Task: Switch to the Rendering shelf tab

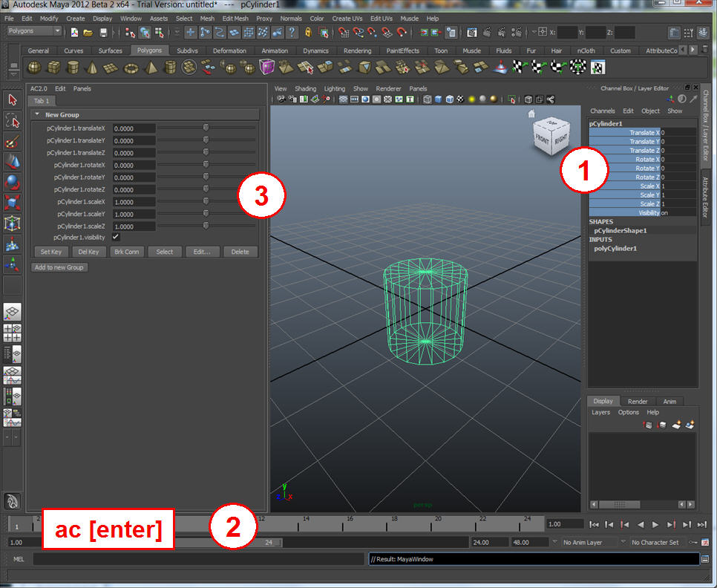Action: point(357,50)
